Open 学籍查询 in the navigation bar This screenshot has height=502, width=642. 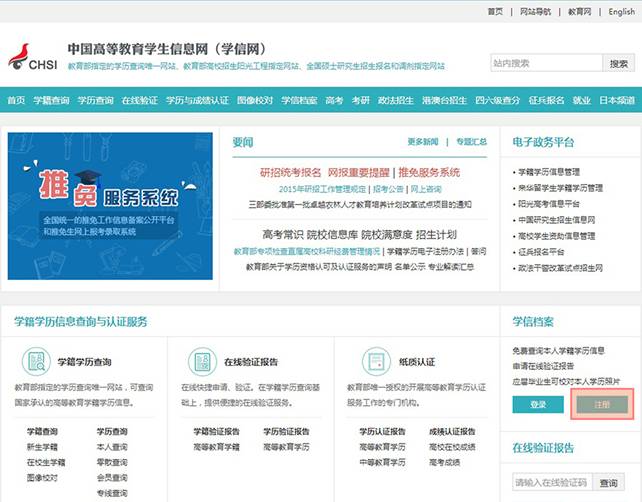pos(51,100)
